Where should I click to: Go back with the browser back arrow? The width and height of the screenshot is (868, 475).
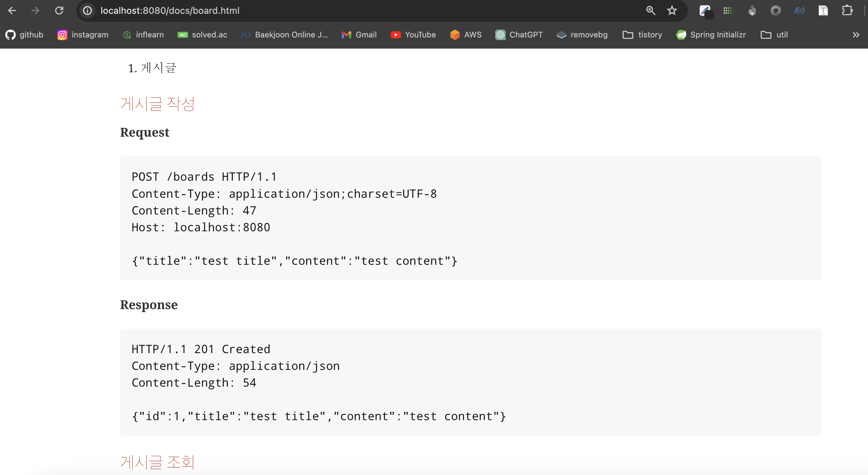point(12,11)
